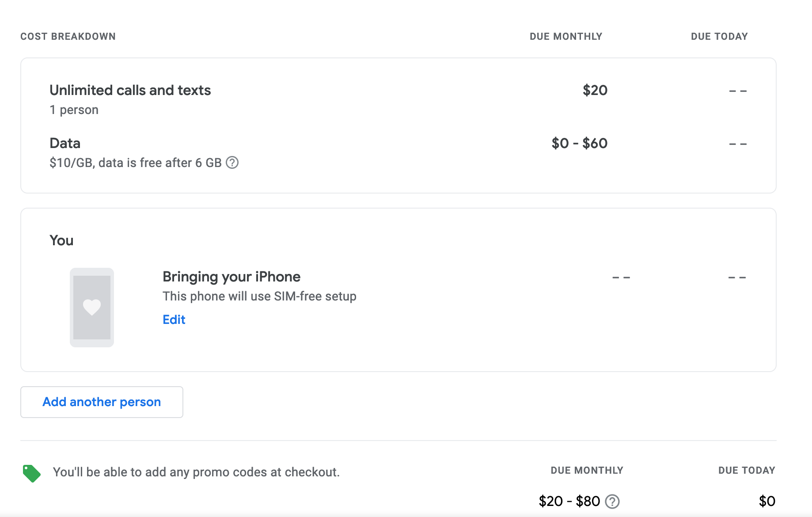Image resolution: width=812 pixels, height=517 pixels.
Task: Click the $20 - $80 monthly total
Action: [x=569, y=501]
